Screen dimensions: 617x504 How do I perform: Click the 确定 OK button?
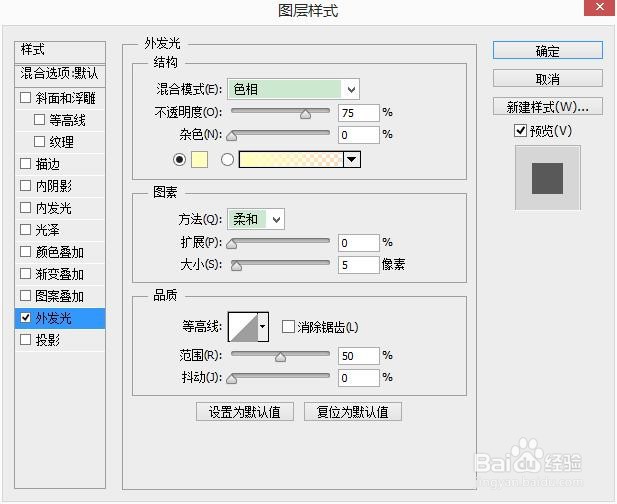(x=547, y=51)
